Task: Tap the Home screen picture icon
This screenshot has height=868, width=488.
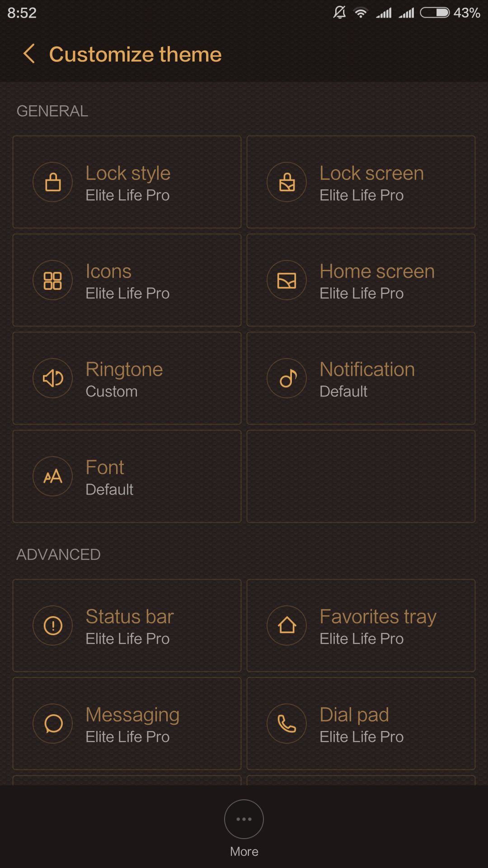Action: [287, 280]
